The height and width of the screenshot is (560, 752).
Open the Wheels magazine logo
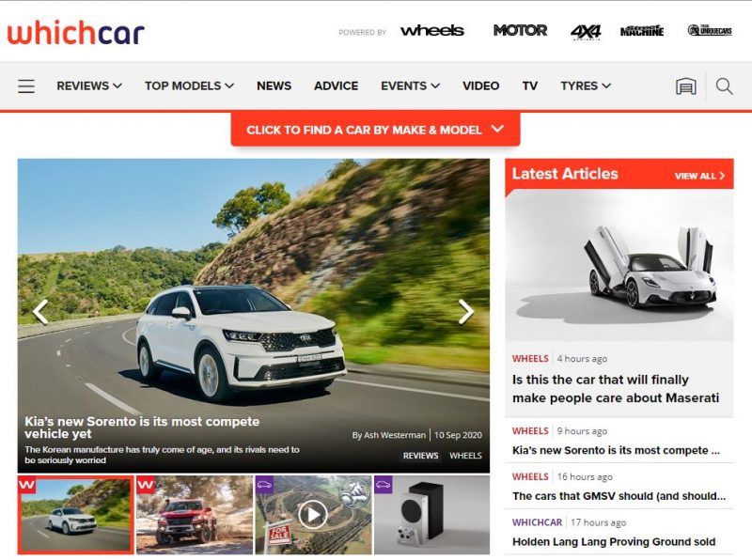(431, 31)
